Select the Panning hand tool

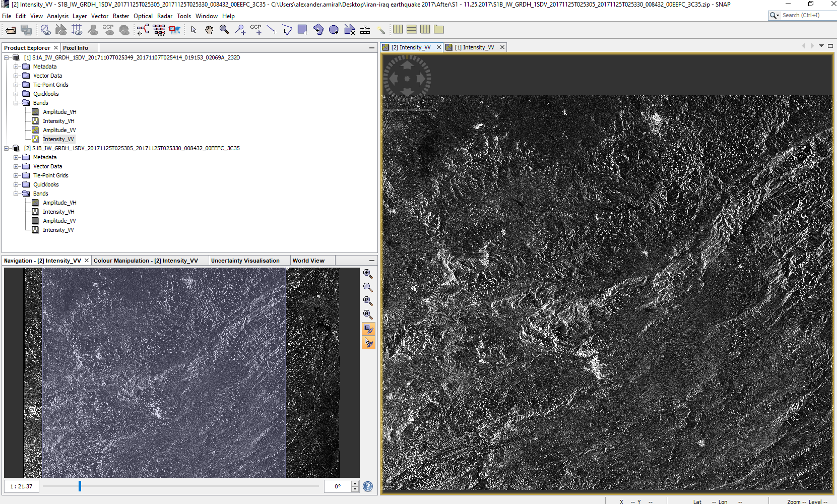tap(209, 30)
